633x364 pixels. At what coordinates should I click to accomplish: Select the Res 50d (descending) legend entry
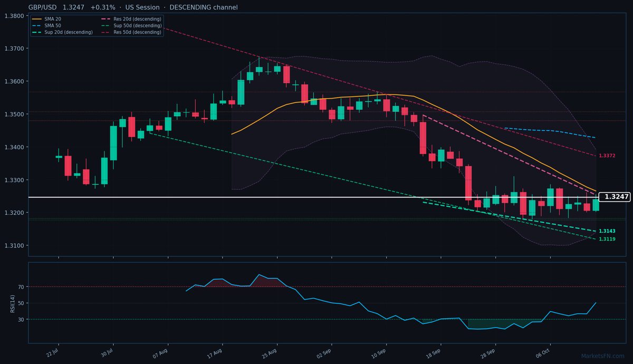[131, 32]
